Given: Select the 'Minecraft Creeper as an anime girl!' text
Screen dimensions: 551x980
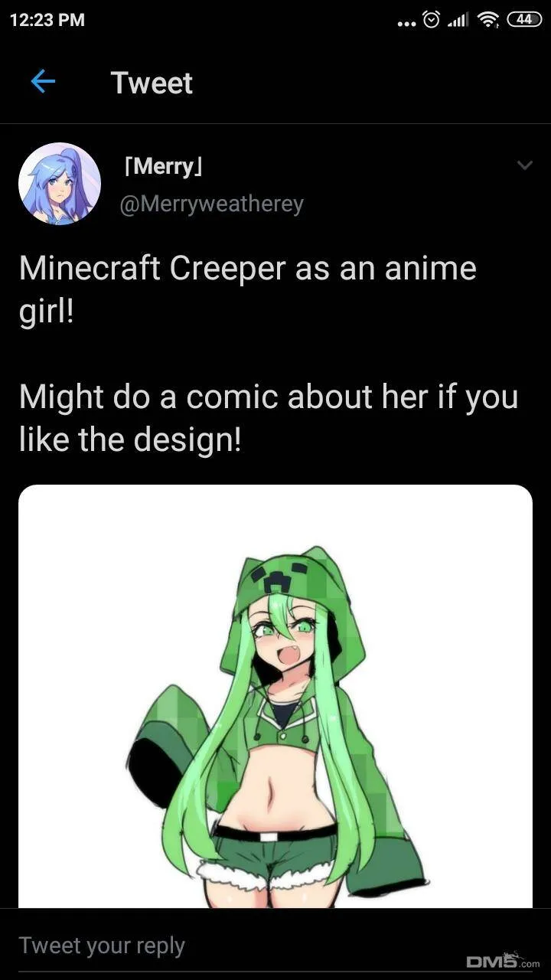Looking at the screenshot, I should [x=247, y=290].
